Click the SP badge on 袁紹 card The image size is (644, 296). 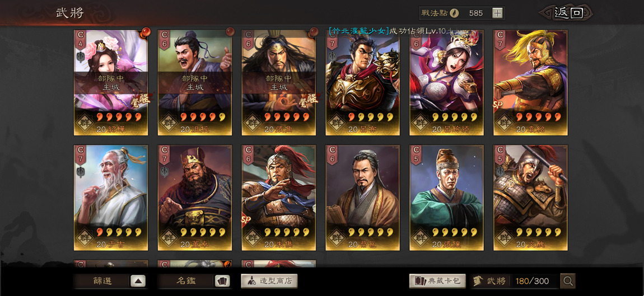pos(497,105)
